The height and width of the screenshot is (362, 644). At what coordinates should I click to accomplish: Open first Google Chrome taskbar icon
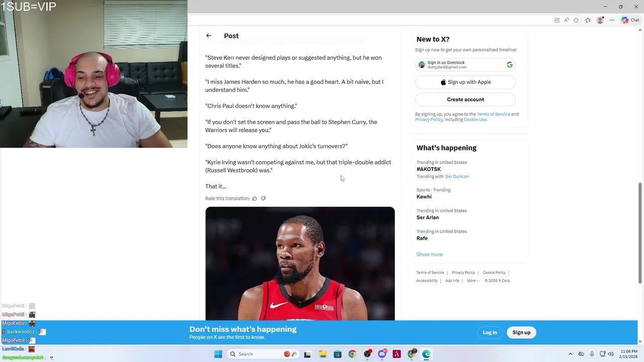(352, 354)
